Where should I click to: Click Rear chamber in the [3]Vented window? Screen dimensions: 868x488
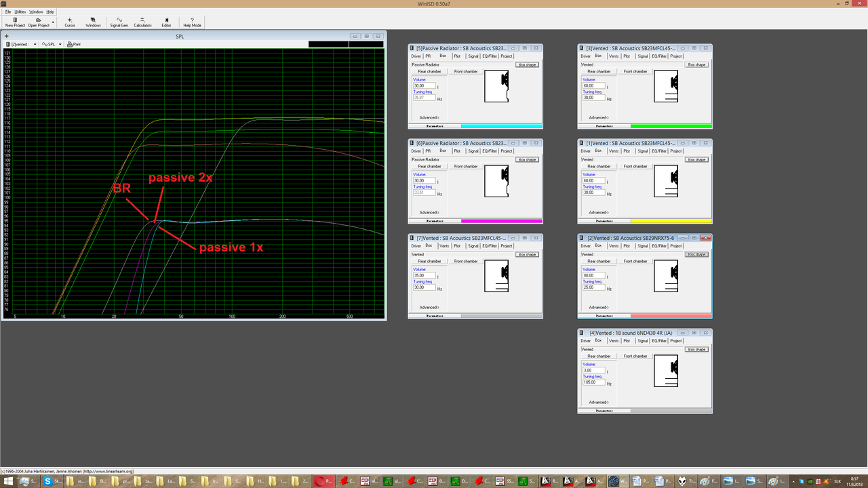[599, 71]
